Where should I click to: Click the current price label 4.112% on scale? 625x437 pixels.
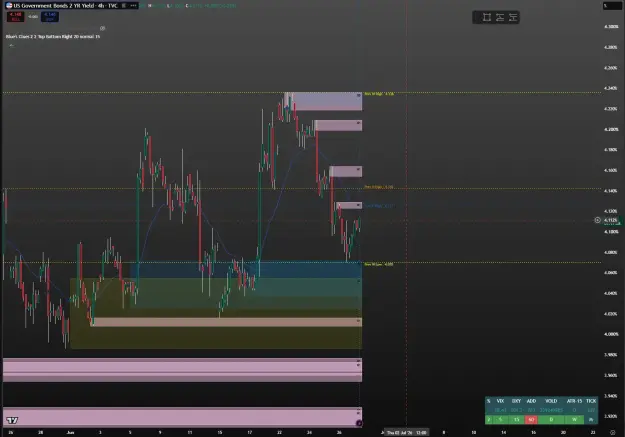pyautogui.click(x=611, y=220)
